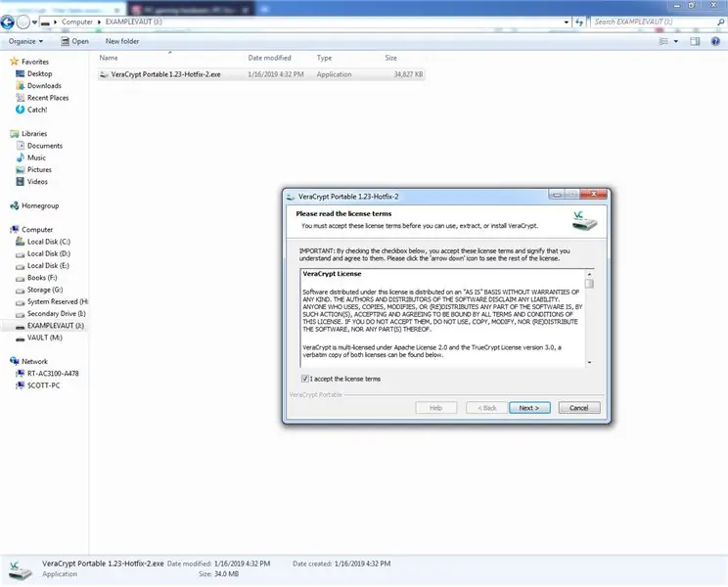728x587 pixels.
Task: Click the Search EXAMPLEVAUT input field
Action: (x=654, y=22)
